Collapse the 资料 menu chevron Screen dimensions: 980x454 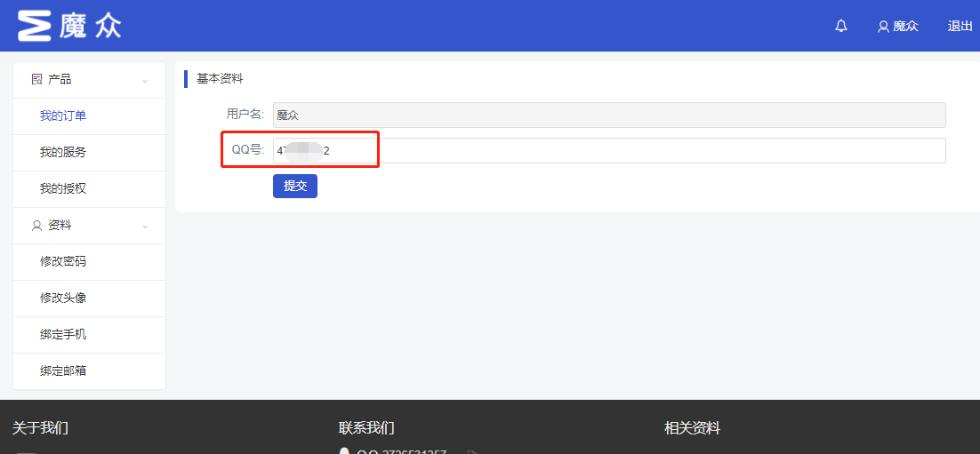coord(145,227)
